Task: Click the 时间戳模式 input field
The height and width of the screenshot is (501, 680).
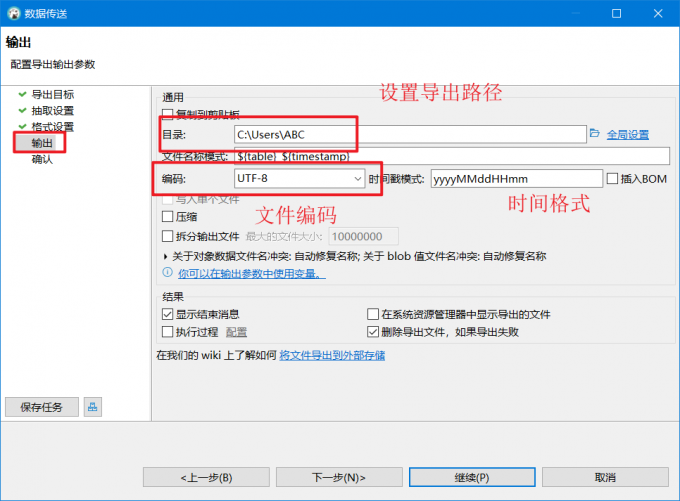Action: 516,178
